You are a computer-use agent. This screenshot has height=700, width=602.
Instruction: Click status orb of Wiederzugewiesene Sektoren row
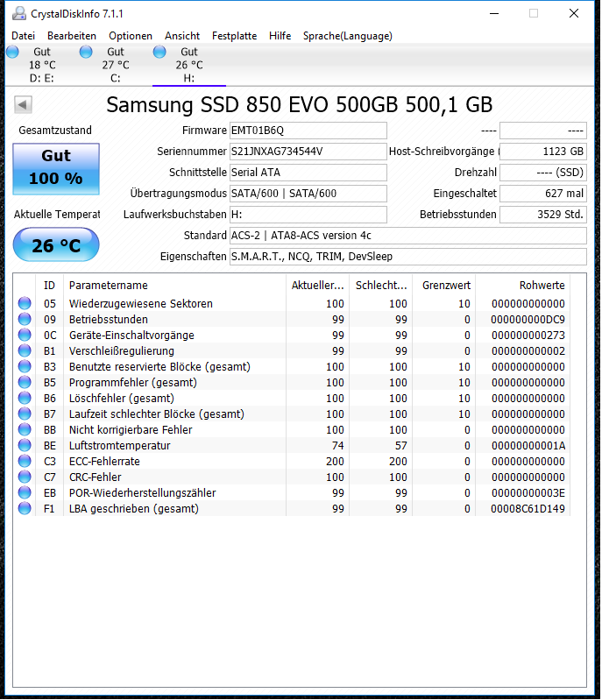pyautogui.click(x=25, y=304)
